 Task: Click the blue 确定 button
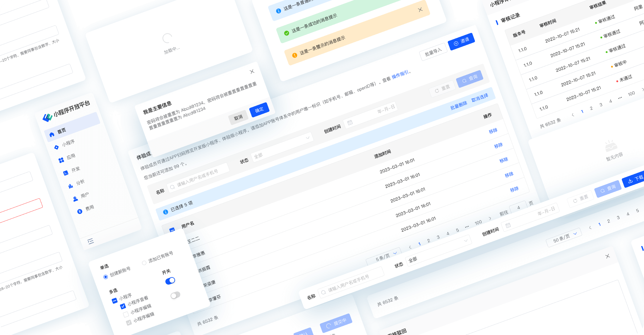(259, 110)
